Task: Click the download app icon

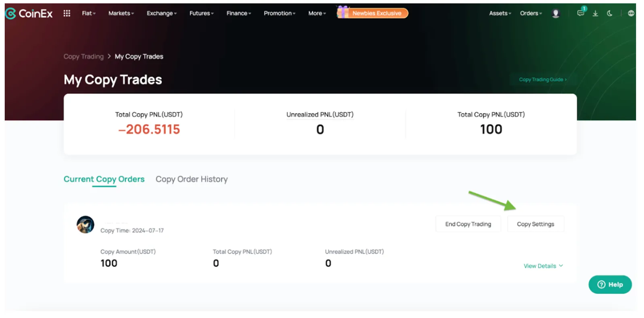Action: pyautogui.click(x=595, y=13)
